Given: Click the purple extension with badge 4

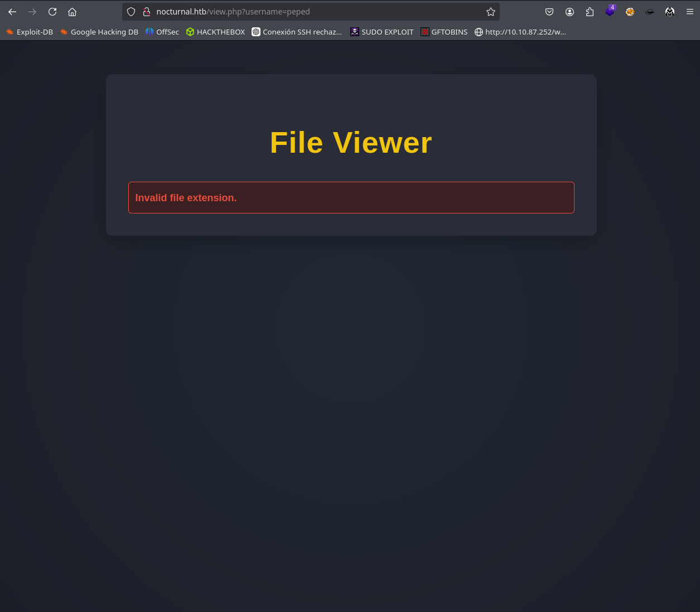Looking at the screenshot, I should (x=610, y=12).
